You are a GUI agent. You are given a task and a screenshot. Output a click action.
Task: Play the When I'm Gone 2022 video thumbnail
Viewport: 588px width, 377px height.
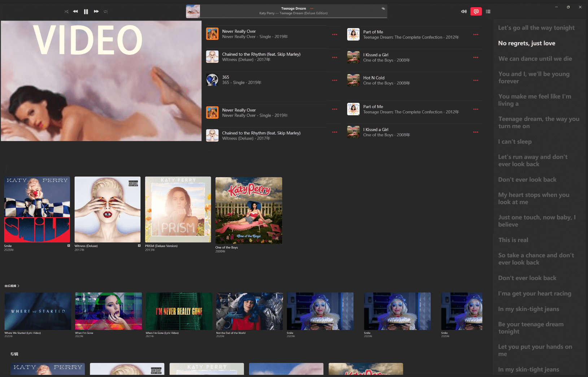[108, 311]
